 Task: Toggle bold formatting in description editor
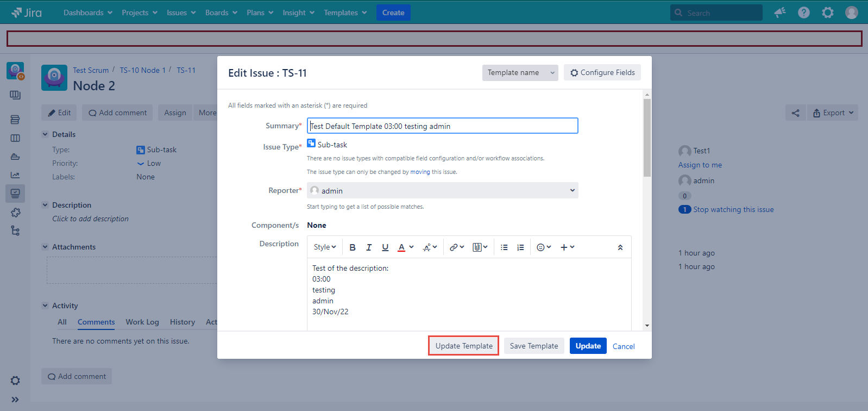(x=353, y=247)
